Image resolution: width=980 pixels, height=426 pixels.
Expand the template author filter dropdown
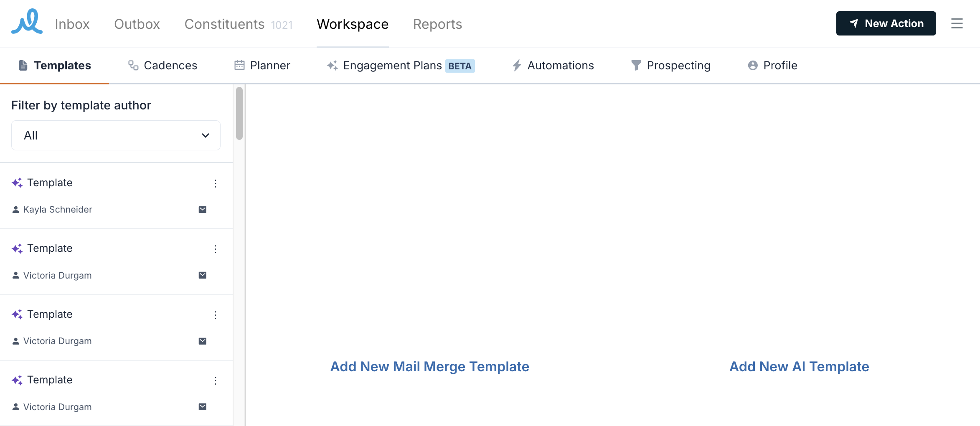click(116, 135)
